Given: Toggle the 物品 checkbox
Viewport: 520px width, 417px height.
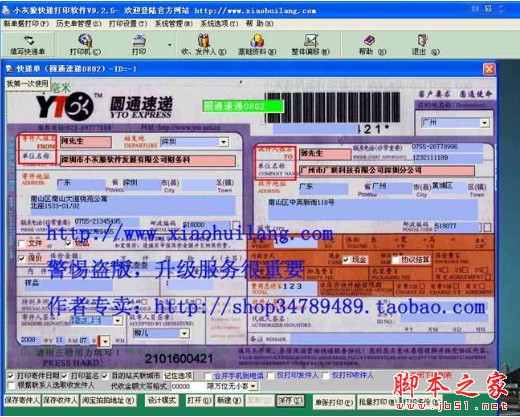Looking at the screenshot, I should 68,243.
